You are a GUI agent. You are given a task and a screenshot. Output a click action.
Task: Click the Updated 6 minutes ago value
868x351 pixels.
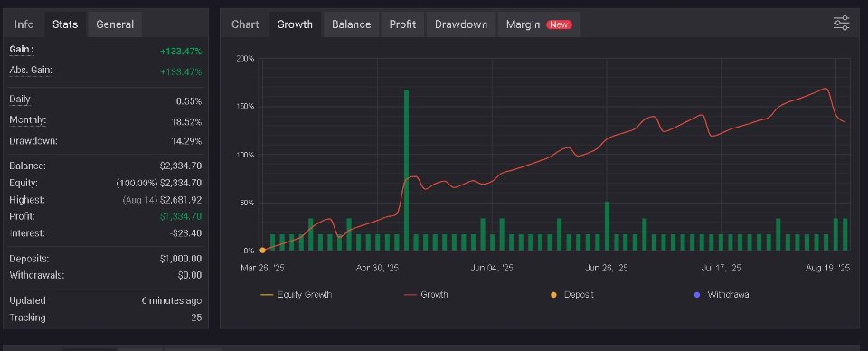click(x=172, y=300)
